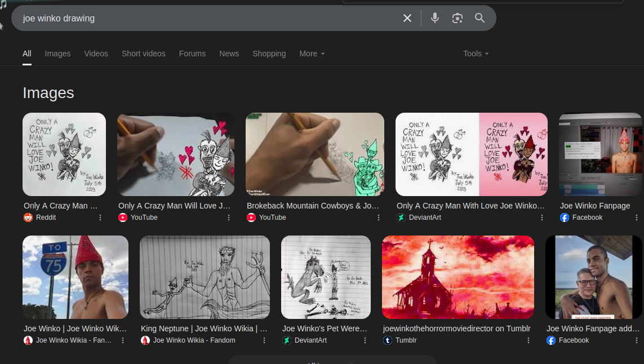Click Fandom icon under Joe Winko Wikia result
Image resolution: width=644 pixels, height=364 pixels.
pos(28,340)
